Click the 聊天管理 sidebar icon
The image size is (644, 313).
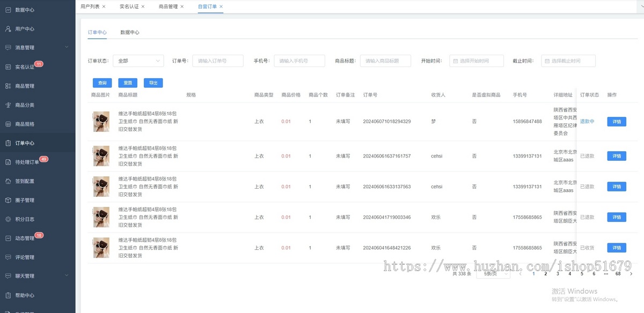pyautogui.click(x=8, y=276)
